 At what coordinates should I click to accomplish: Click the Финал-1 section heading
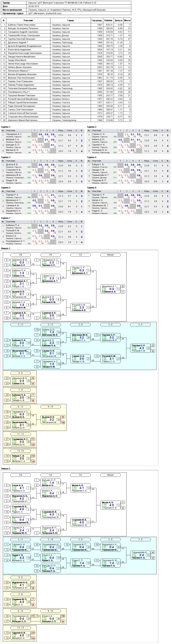pos(5,248)
